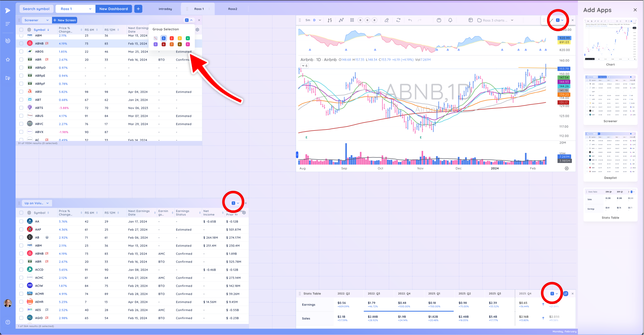Viewport: 644px width, 335px height.
Task: Open the star favorites icon in sidebar
Action: click(x=8, y=60)
